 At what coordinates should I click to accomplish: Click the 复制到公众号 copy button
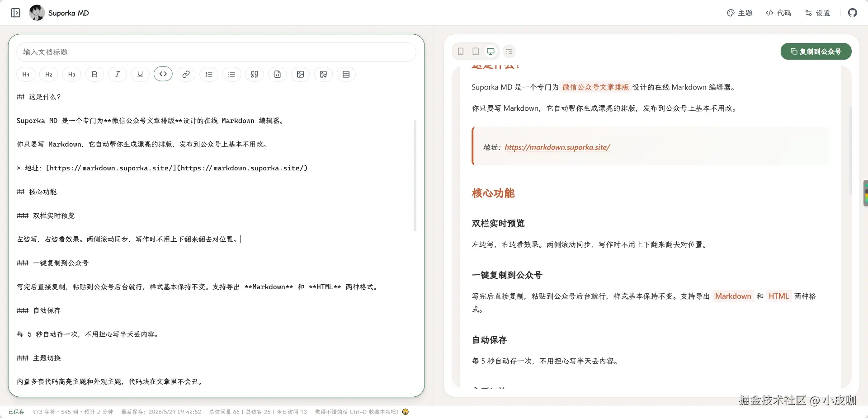pyautogui.click(x=816, y=52)
